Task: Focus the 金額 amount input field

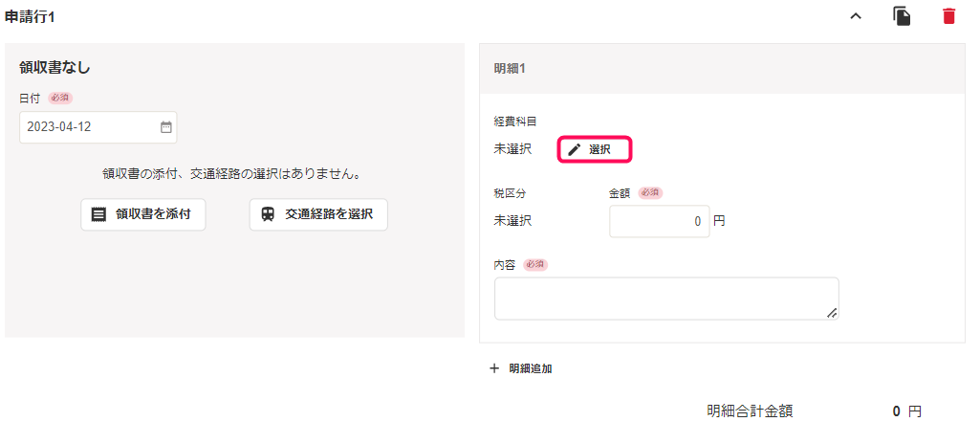Action: coord(660,221)
